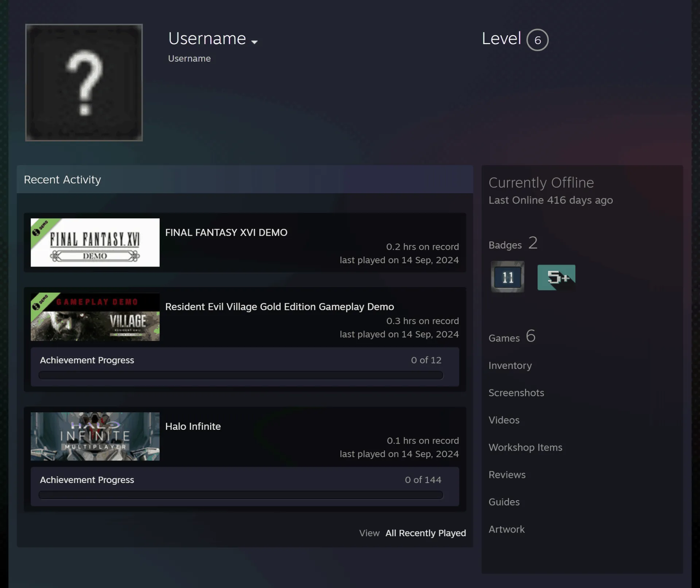This screenshot has height=588, width=700.
Task: Click '0.3 hrs on record' text
Action: click(x=423, y=321)
